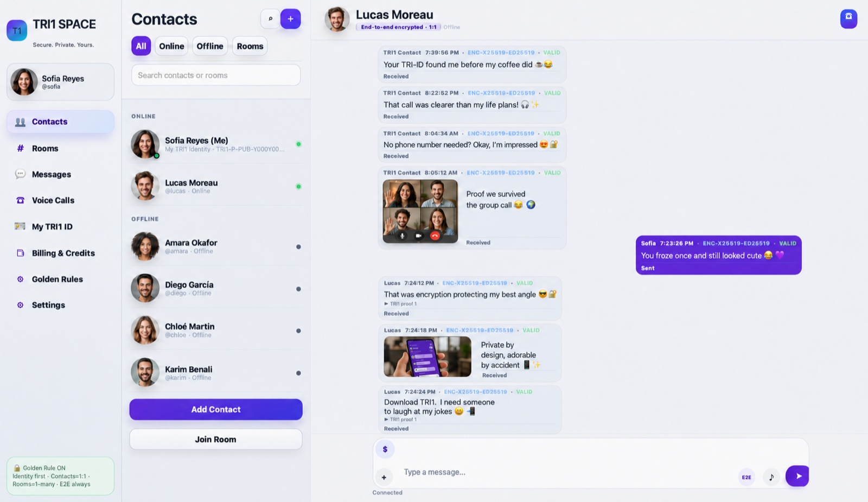Click Sofia's purple message 'You froze once'
The width and height of the screenshot is (868, 502).
719,255
